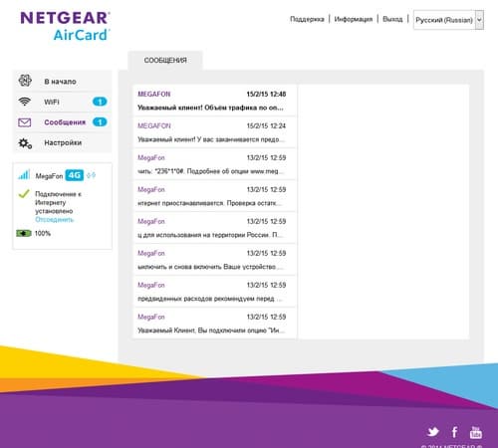The image size is (498, 448).
Task: Open message about интернет приостанавливается
Action: coord(215,196)
